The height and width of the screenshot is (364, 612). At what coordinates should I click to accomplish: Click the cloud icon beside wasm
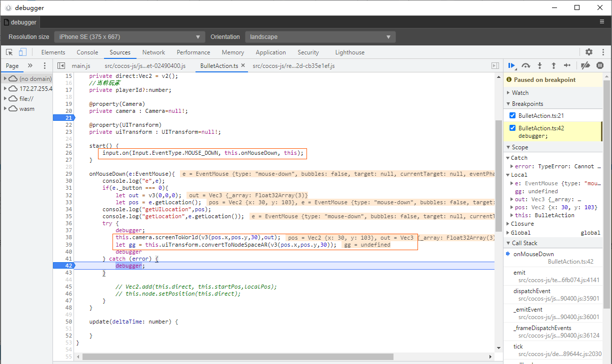[x=13, y=109]
